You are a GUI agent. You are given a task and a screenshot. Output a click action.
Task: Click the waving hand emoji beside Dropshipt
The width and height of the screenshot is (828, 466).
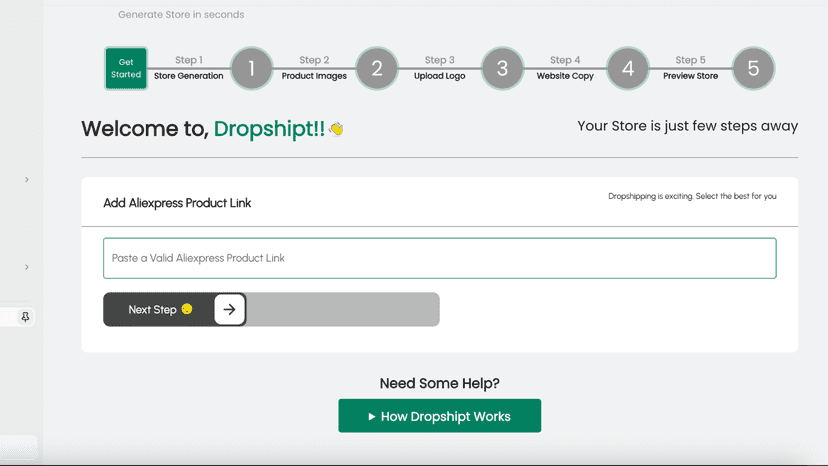coord(336,128)
